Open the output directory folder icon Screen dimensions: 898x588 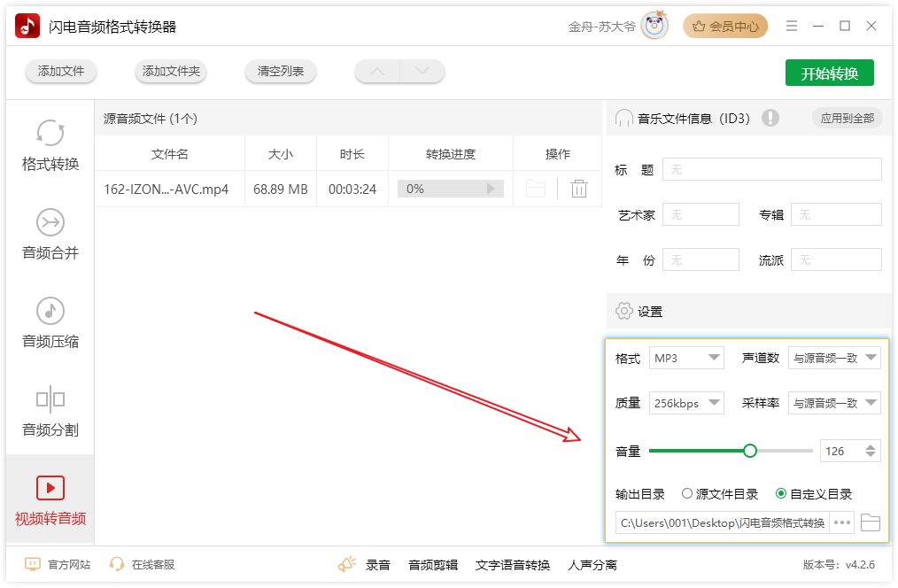(x=870, y=522)
